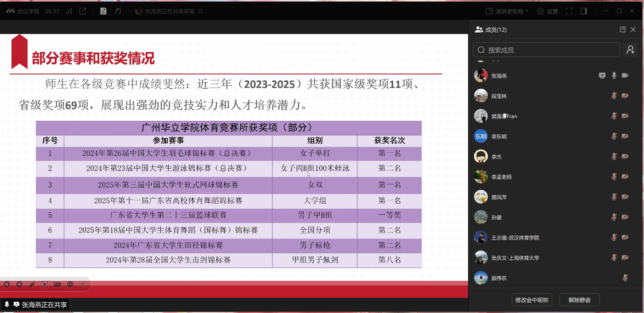Open 会议详情 meeting details
Image resolution: width=644 pixels, height=313 pixels.
pos(23,11)
